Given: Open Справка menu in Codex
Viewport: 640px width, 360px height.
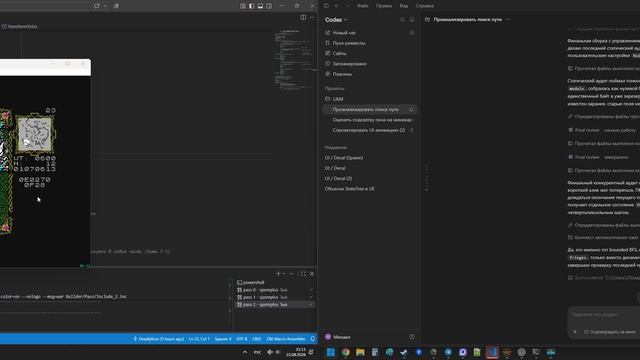Looking at the screenshot, I should pos(424,6).
